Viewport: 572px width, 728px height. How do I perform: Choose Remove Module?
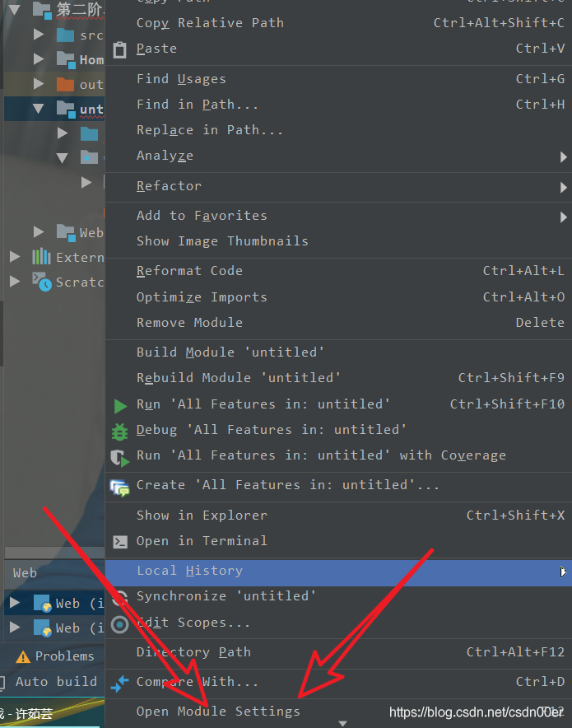[x=338, y=323]
